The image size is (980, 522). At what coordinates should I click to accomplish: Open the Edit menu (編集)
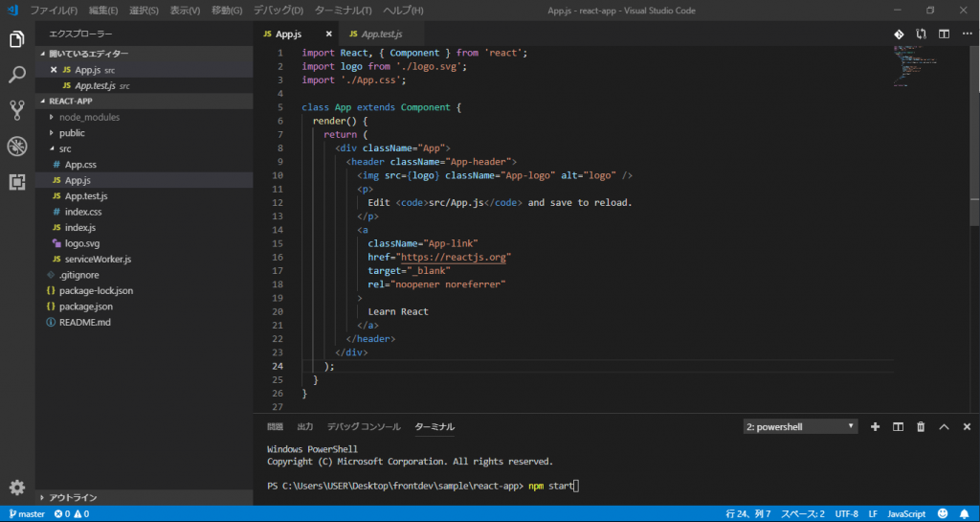click(x=103, y=11)
